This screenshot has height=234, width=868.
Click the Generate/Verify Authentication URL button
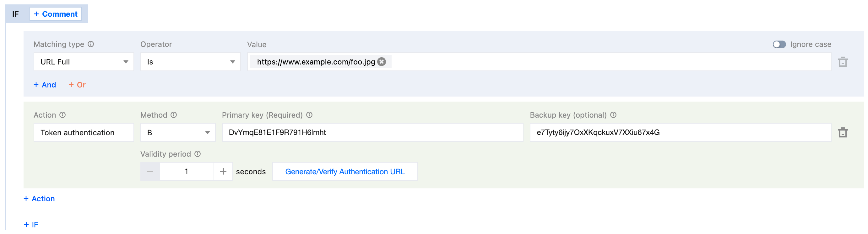click(x=345, y=171)
